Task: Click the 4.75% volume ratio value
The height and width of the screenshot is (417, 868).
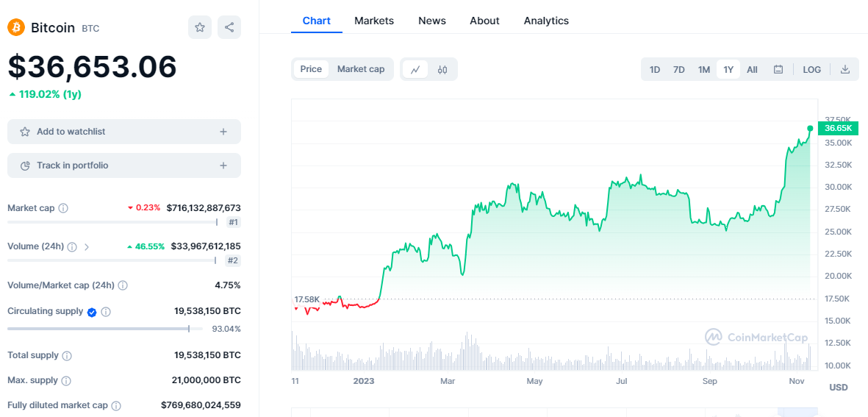Action: pyautogui.click(x=229, y=285)
